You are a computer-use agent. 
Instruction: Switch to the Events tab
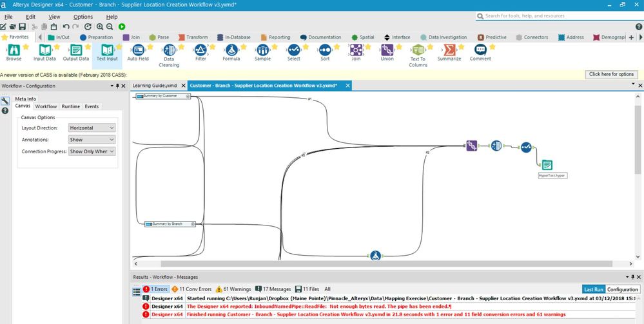[x=92, y=106]
